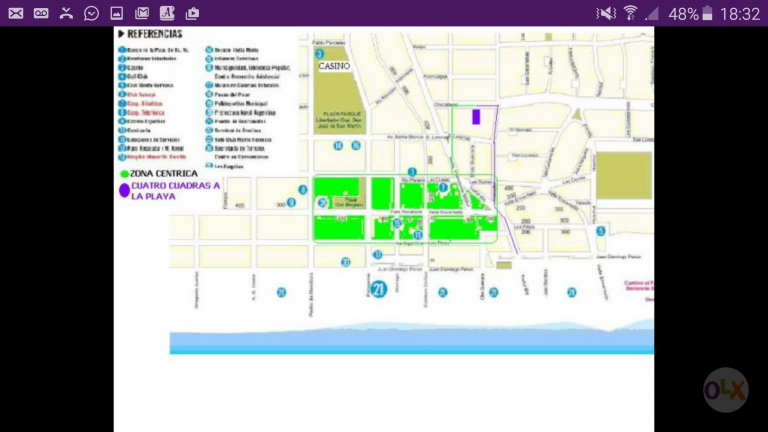Select the large 21 marker near the beach
Image resolution: width=768 pixels, height=432 pixels.
(378, 289)
